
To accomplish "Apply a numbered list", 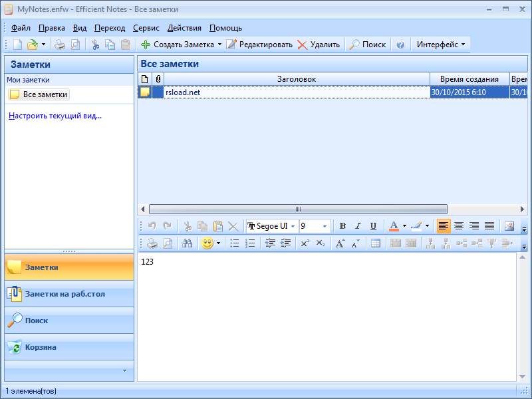I will [x=250, y=243].
